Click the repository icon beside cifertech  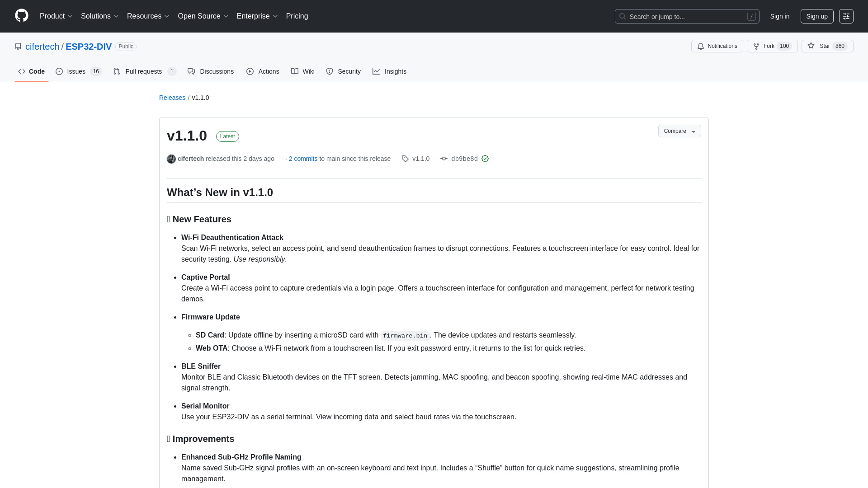pyautogui.click(x=18, y=47)
